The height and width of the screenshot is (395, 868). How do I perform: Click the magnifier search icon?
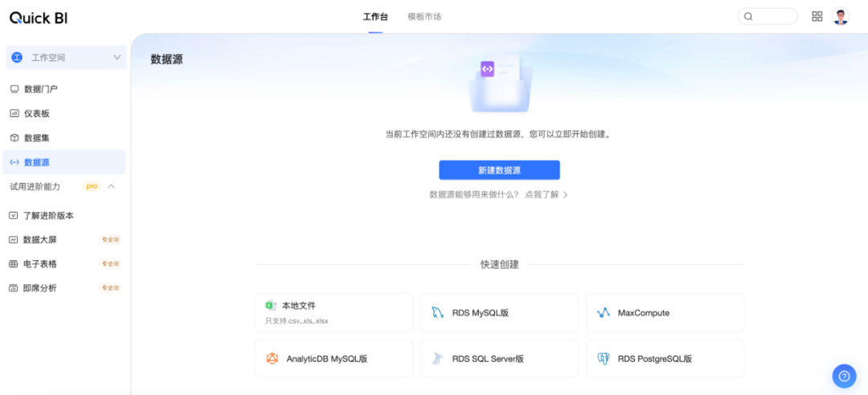748,17
